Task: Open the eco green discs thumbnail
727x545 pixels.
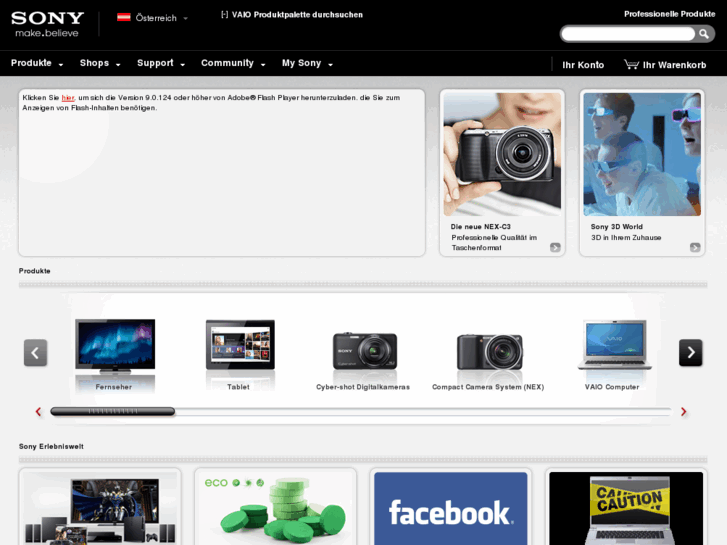Action: [x=275, y=508]
